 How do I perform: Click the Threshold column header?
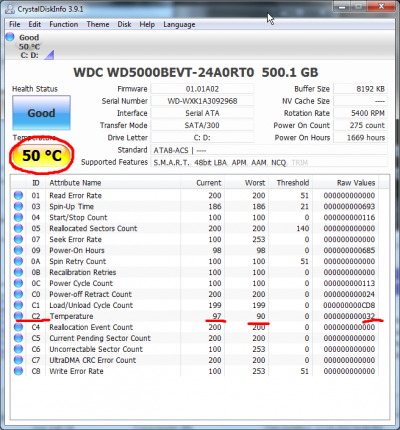[x=291, y=183]
